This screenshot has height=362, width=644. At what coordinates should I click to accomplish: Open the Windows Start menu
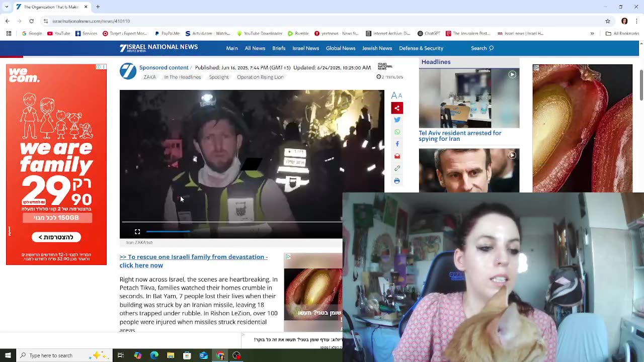[x=8, y=355]
